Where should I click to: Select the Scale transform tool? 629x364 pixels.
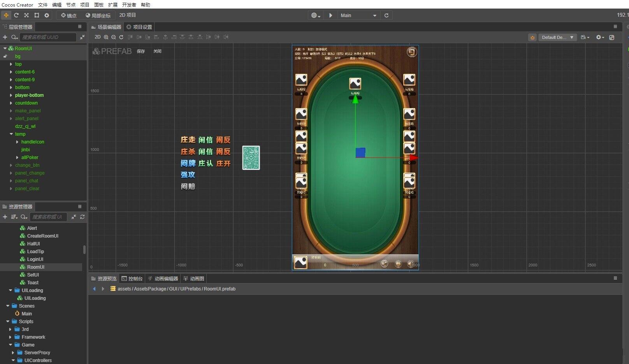(x=26, y=15)
